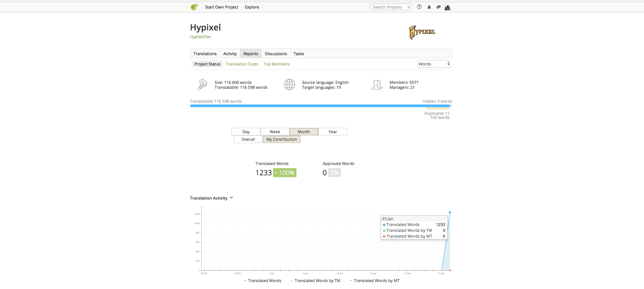Click the globe languages icon
This screenshot has width=644, height=289.
click(289, 85)
